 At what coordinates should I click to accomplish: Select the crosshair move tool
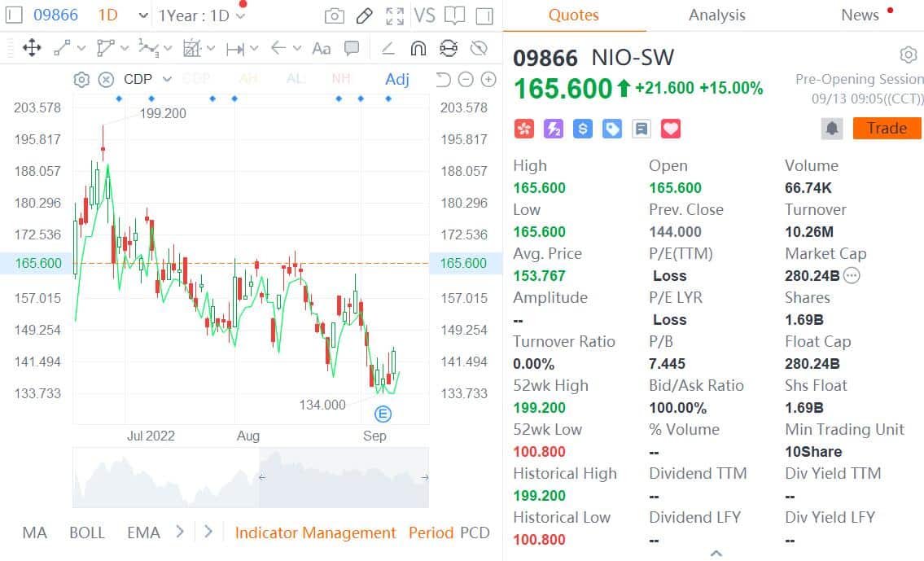tap(31, 48)
